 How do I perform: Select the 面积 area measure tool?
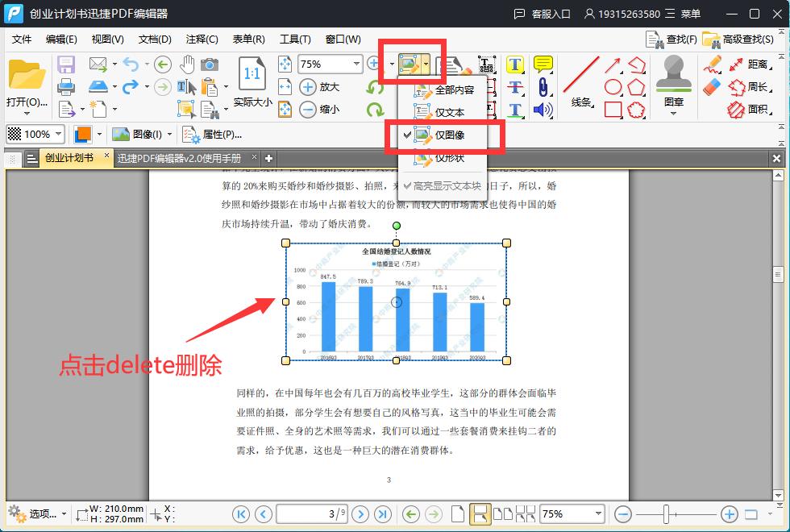(x=755, y=108)
